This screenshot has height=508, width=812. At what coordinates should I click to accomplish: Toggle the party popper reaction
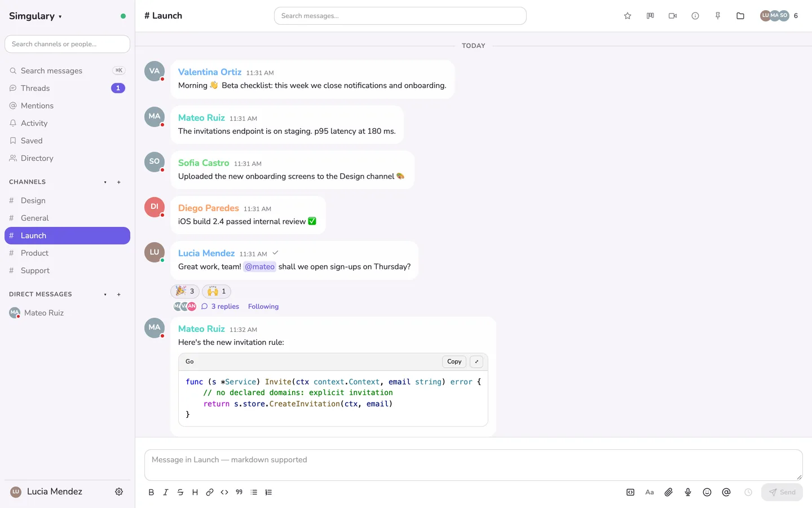point(185,291)
